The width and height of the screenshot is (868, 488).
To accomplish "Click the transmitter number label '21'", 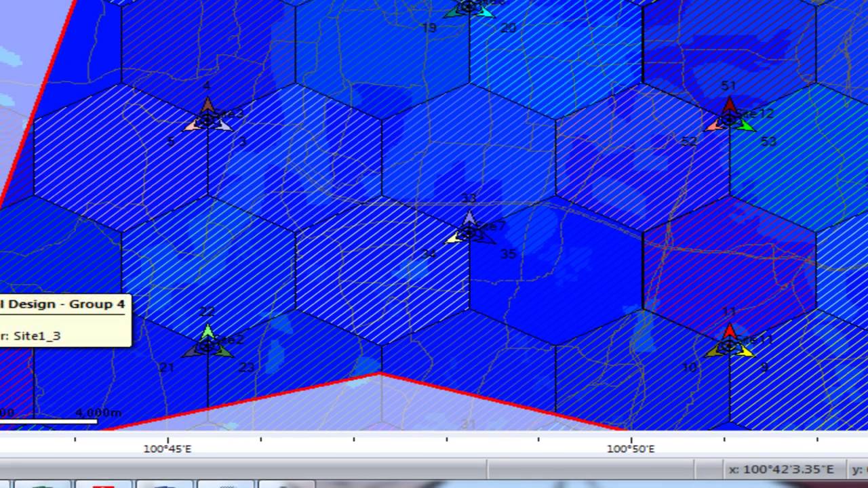I will click(x=167, y=367).
